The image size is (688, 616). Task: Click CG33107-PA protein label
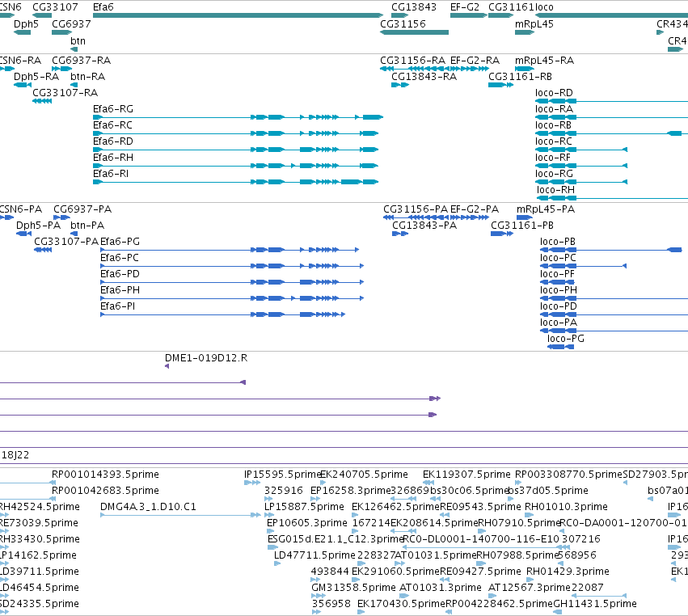(x=66, y=242)
